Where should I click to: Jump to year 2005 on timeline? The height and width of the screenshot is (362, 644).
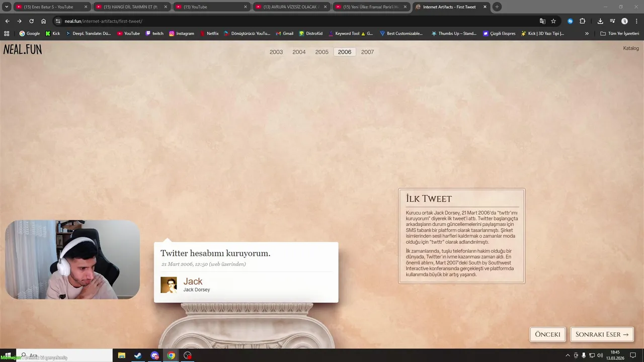tap(322, 52)
